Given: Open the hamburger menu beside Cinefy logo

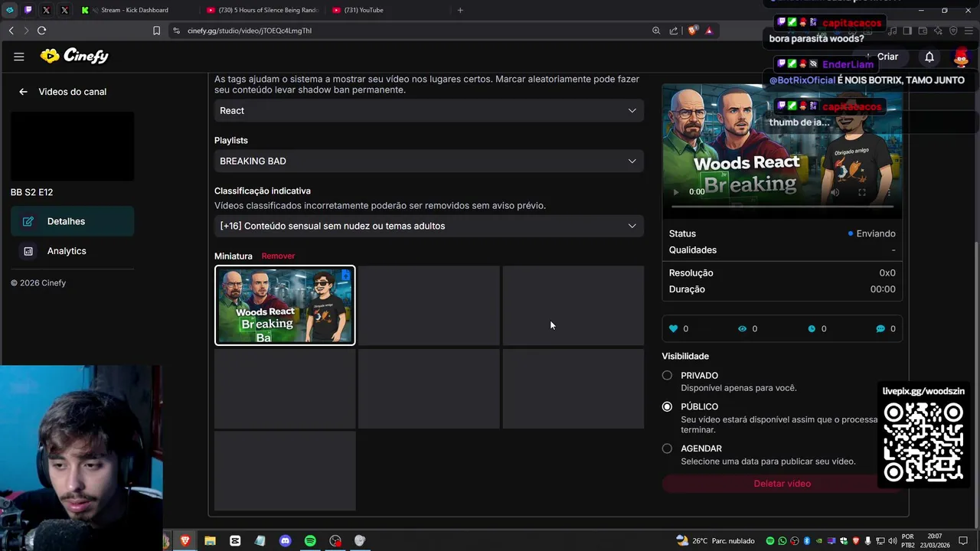Looking at the screenshot, I should (19, 57).
